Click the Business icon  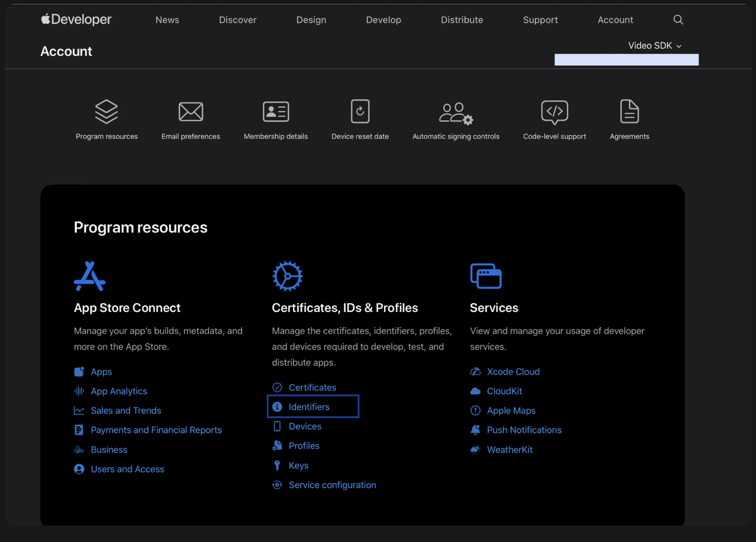[79, 449]
